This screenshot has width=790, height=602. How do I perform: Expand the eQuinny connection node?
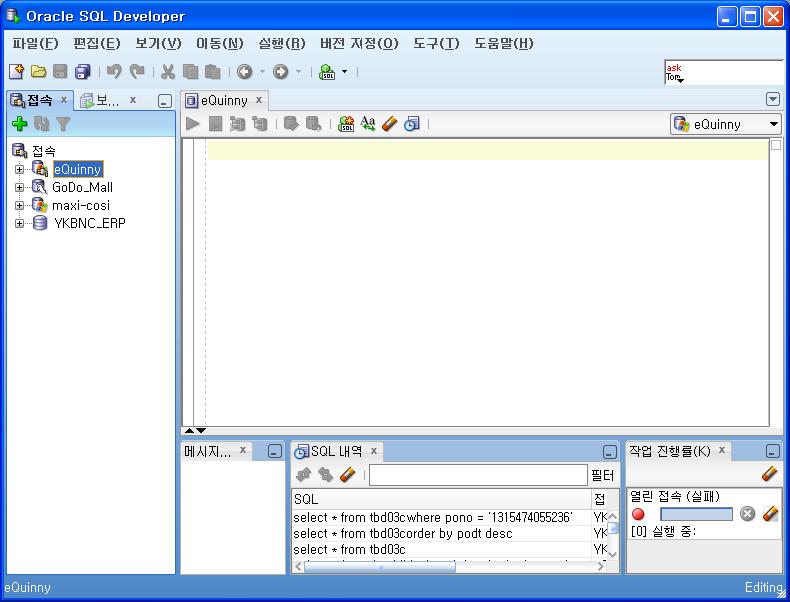point(19,169)
